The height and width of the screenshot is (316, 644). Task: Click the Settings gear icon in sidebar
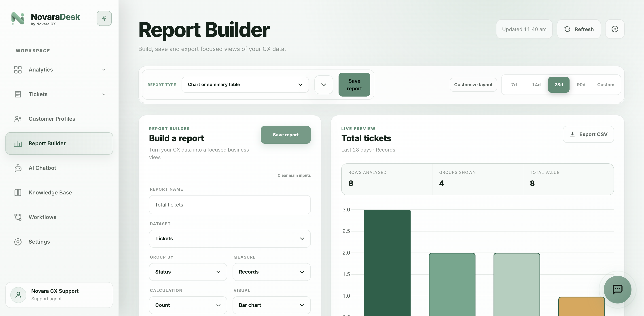click(x=18, y=242)
